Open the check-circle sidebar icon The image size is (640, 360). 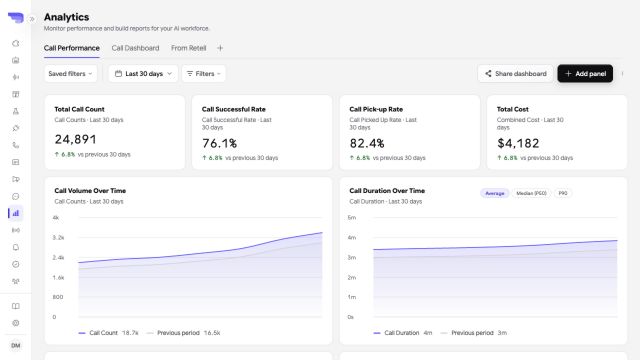(x=16, y=264)
